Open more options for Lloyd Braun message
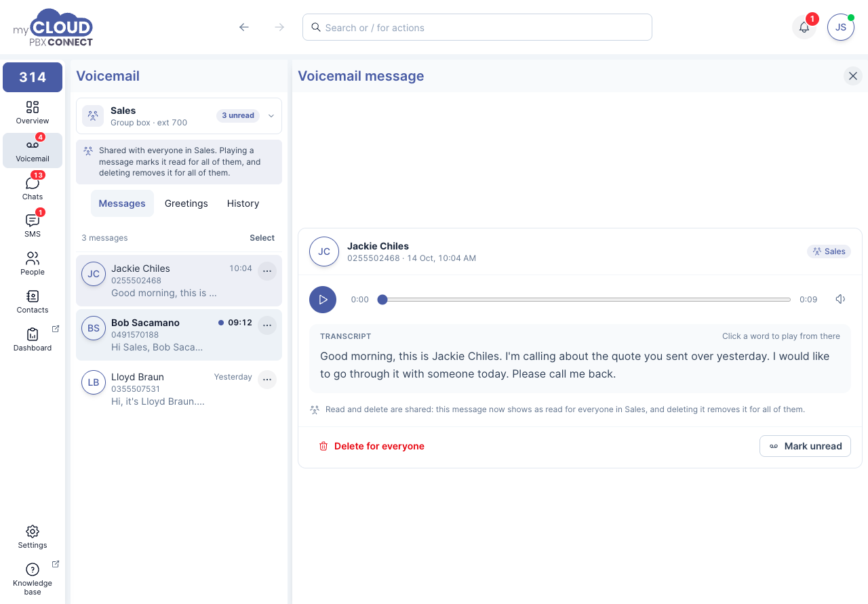 pyautogui.click(x=267, y=380)
